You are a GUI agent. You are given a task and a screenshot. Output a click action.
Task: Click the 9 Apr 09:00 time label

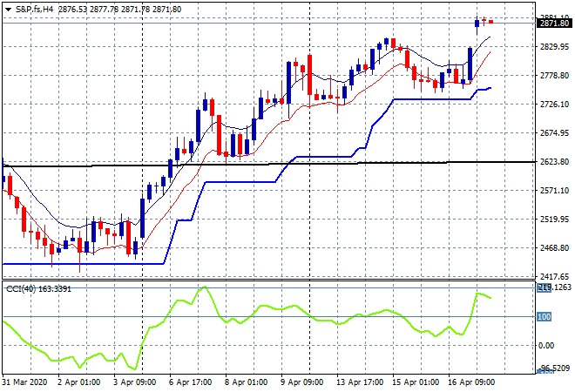(x=301, y=382)
